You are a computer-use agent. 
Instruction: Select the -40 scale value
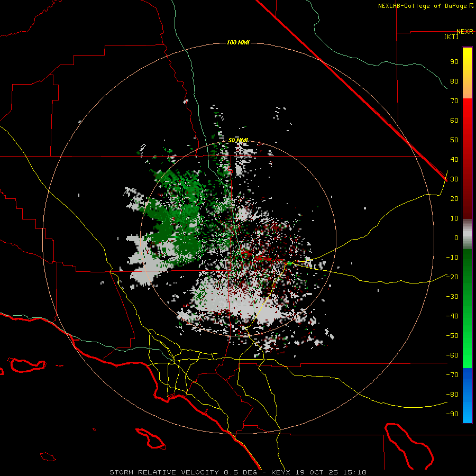coord(452,316)
